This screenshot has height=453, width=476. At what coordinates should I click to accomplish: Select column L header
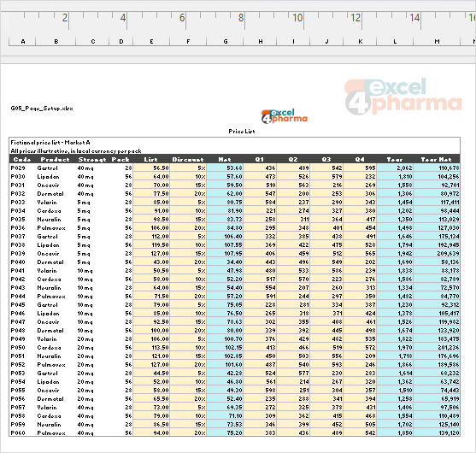pos(395,41)
